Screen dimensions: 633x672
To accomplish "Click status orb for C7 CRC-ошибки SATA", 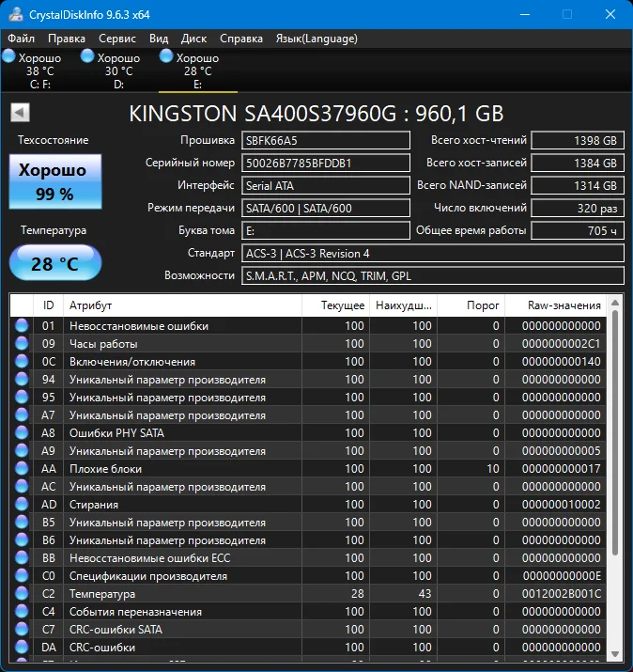I will [22, 630].
